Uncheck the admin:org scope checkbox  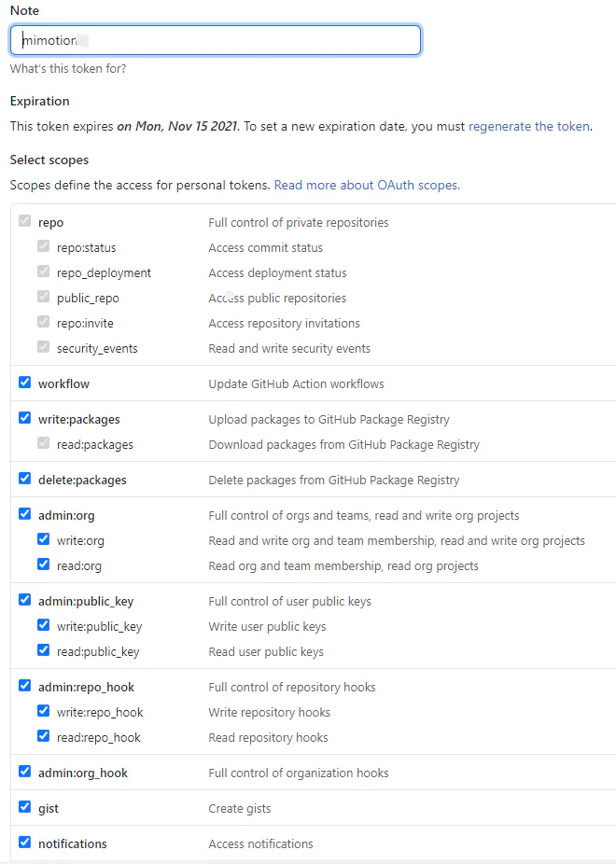25,515
